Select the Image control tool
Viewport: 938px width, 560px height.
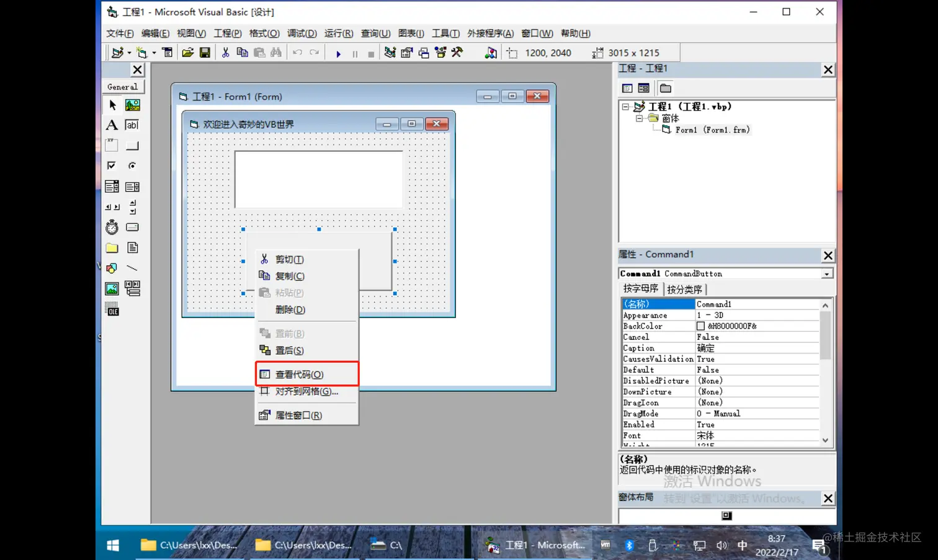point(112,289)
